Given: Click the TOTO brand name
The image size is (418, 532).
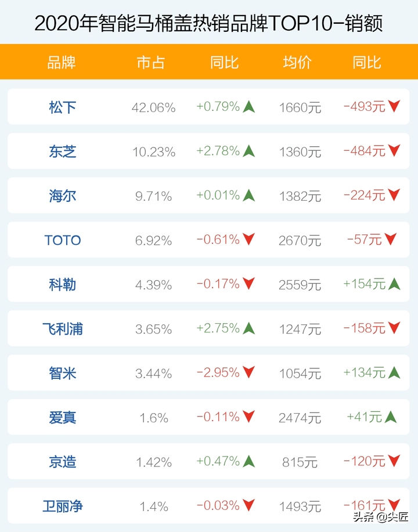Looking at the screenshot, I should [x=63, y=240].
